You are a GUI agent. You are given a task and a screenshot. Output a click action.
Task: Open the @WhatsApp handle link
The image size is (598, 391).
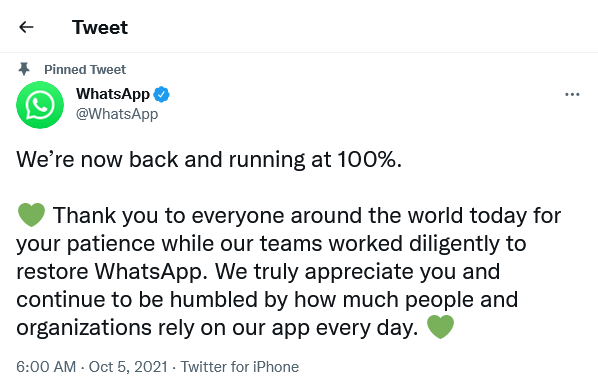pos(117,114)
